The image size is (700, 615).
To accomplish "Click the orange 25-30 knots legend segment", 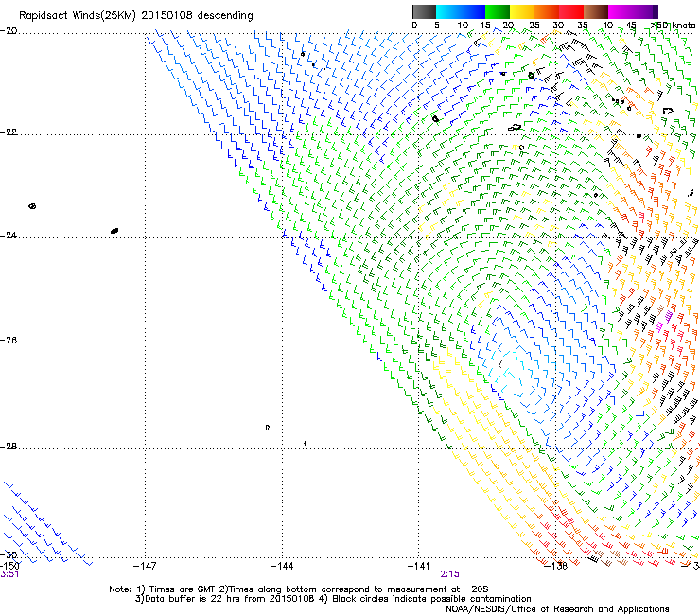I will 547,11.
